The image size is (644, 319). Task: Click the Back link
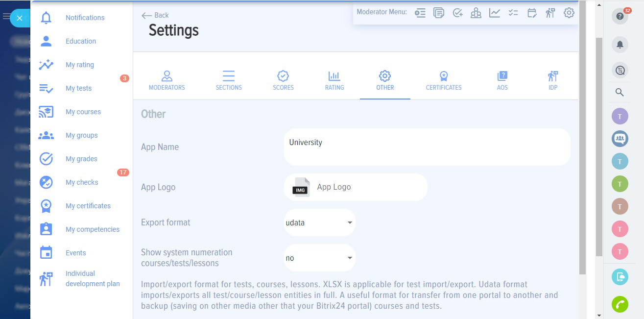(x=155, y=15)
